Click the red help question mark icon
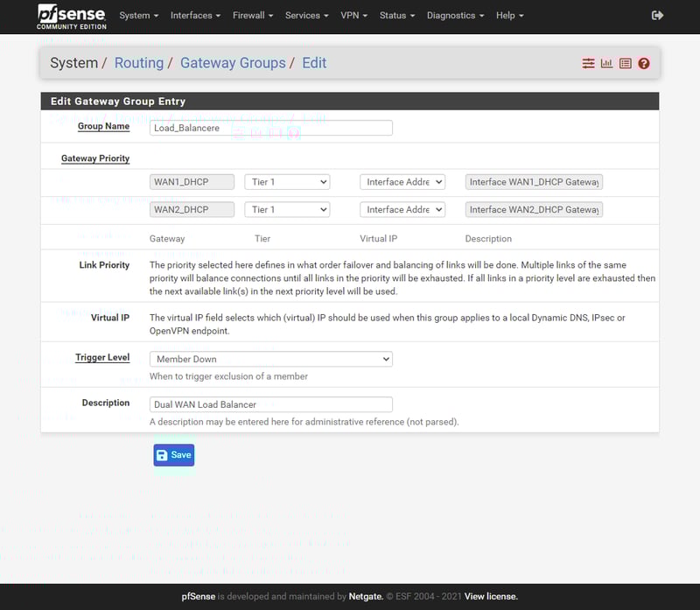 coord(644,64)
